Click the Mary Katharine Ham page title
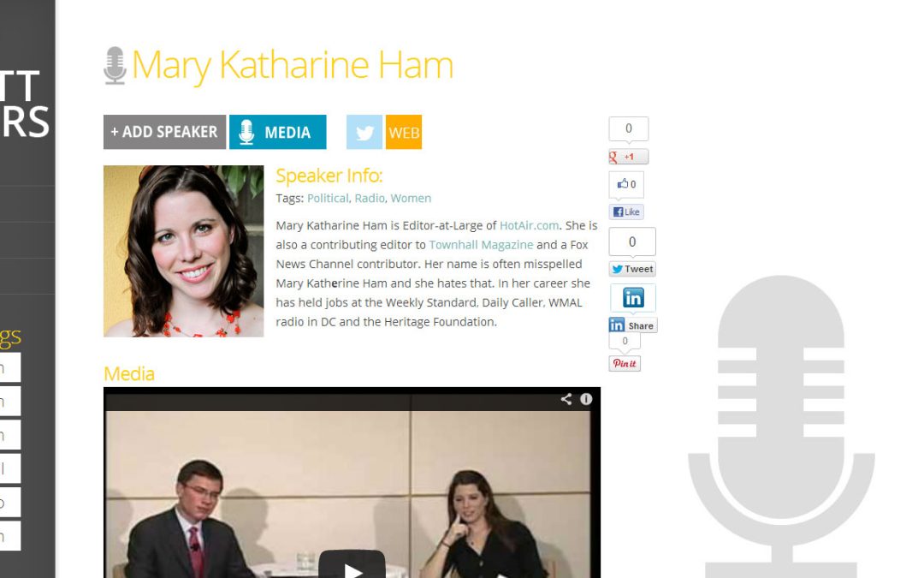The height and width of the screenshot is (578, 924). (293, 64)
